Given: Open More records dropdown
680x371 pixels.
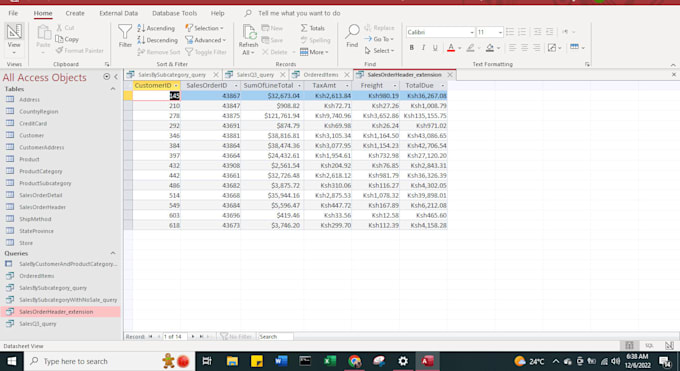Looking at the screenshot, I should pyautogui.click(x=314, y=52).
